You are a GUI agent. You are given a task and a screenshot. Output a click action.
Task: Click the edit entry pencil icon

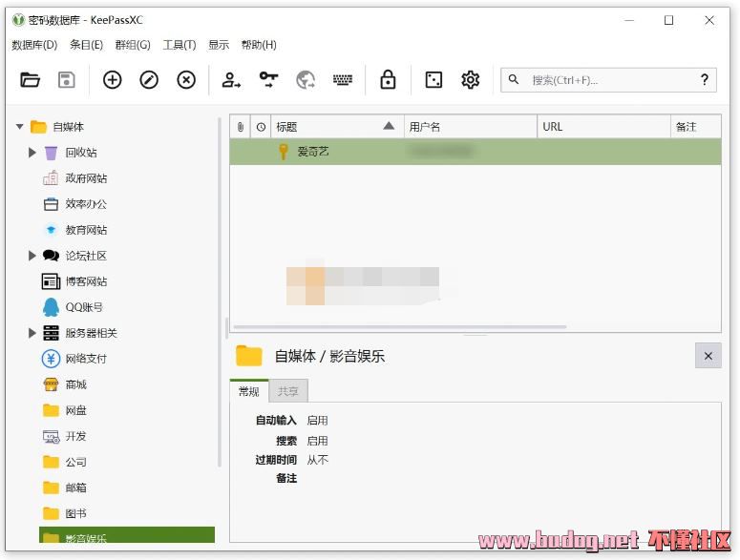tap(149, 80)
